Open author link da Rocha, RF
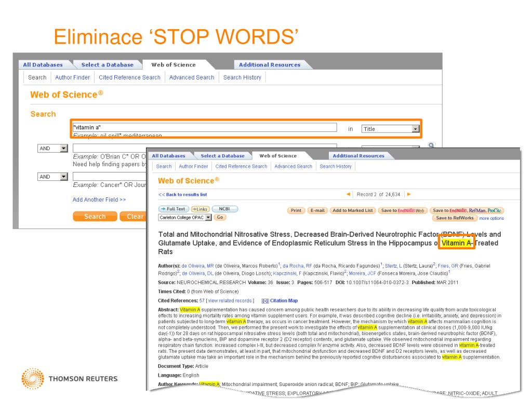 (x=297, y=266)
